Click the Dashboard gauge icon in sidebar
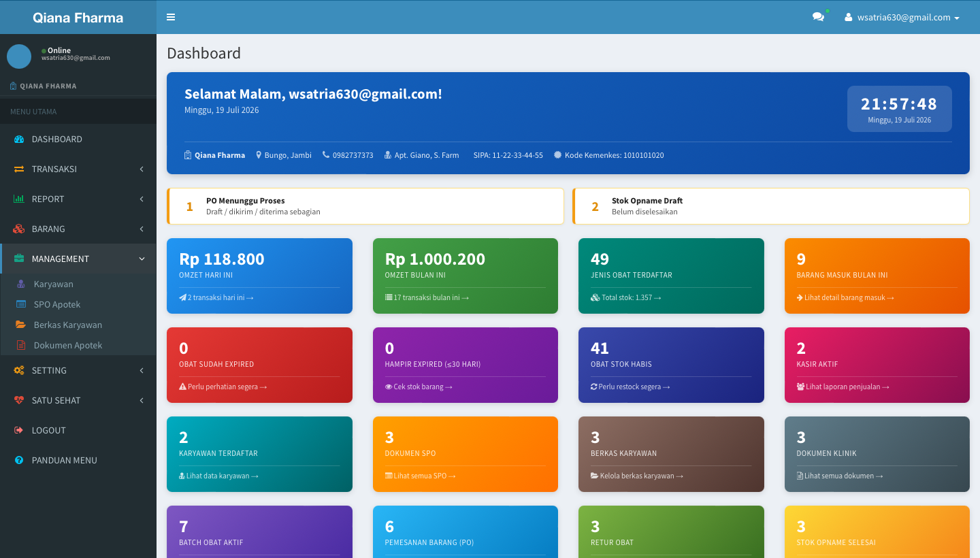980x558 pixels. tap(19, 139)
